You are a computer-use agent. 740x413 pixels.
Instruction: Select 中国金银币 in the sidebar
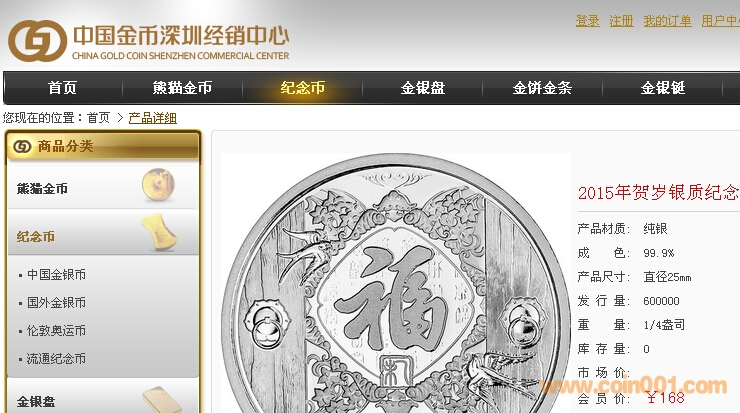coord(56,275)
